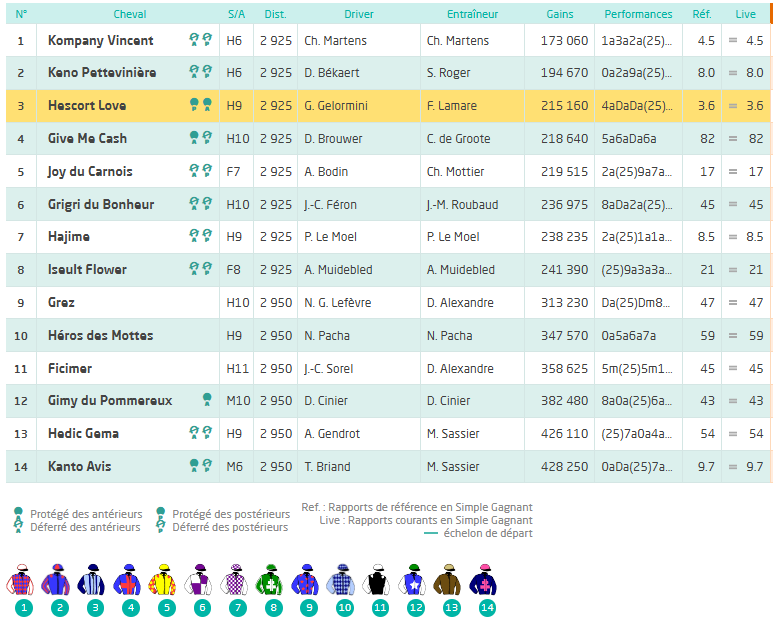Open driver G. Gelormini's profile
773x629 pixels.
[x=340, y=106]
